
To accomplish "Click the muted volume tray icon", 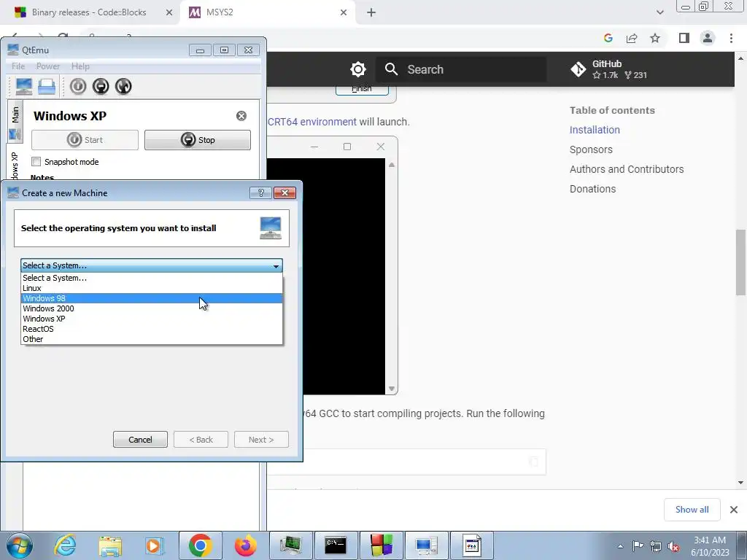I will 674,546.
